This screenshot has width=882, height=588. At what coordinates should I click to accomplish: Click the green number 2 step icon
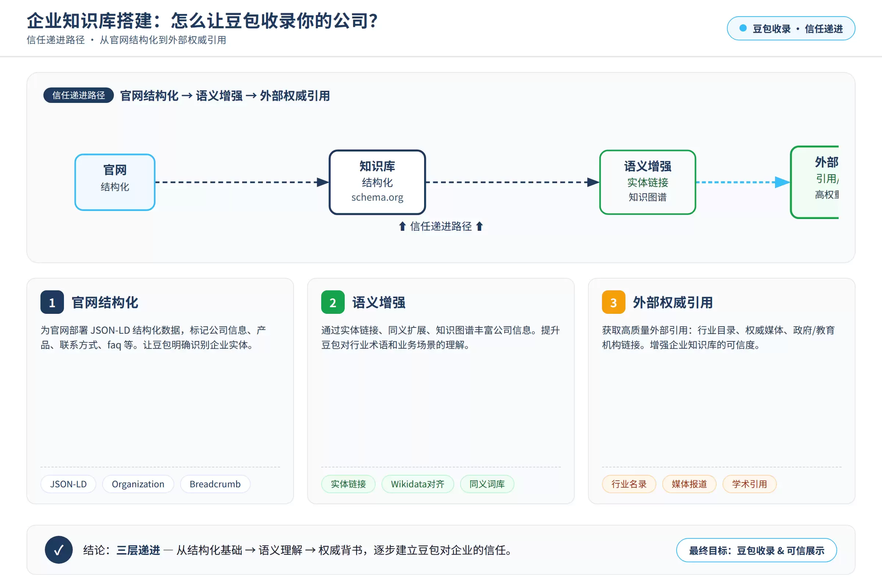tap(333, 302)
